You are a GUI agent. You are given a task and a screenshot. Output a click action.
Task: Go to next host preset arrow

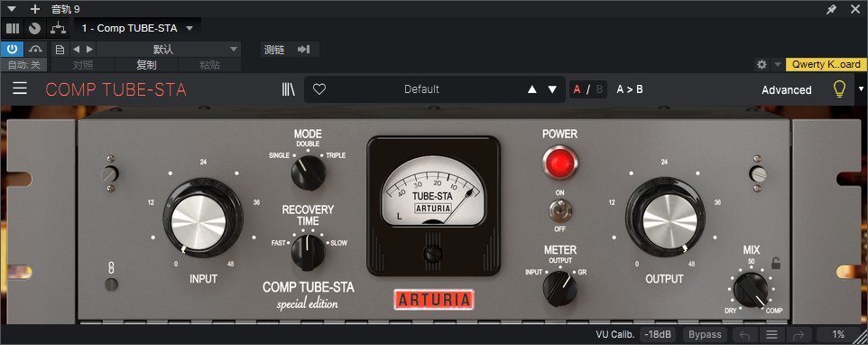pyautogui.click(x=89, y=50)
